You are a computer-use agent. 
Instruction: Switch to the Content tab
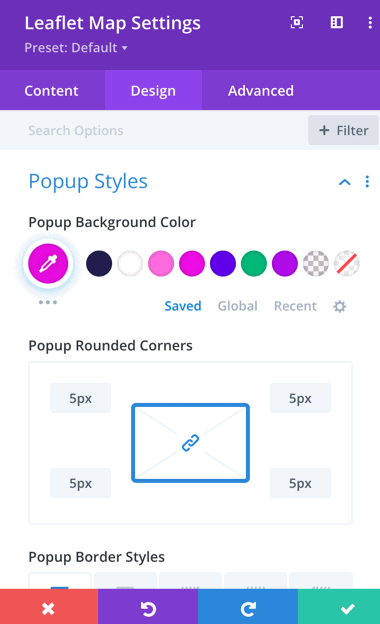coord(52,91)
